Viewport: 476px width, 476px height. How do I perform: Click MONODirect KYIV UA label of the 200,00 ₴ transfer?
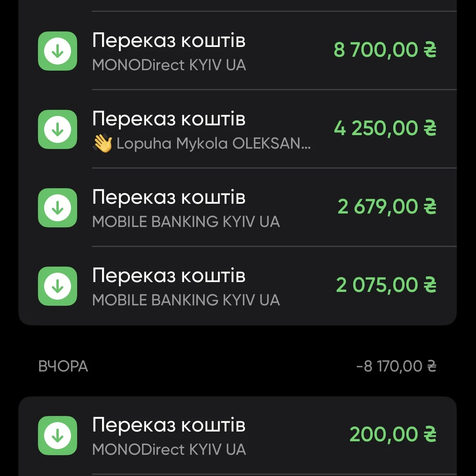point(169,449)
